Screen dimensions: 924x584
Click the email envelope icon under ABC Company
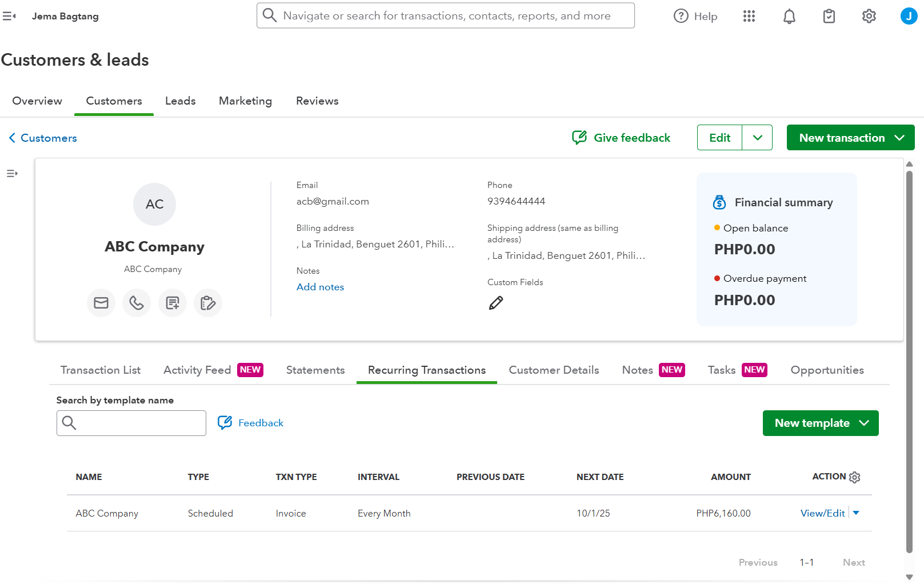coord(101,303)
